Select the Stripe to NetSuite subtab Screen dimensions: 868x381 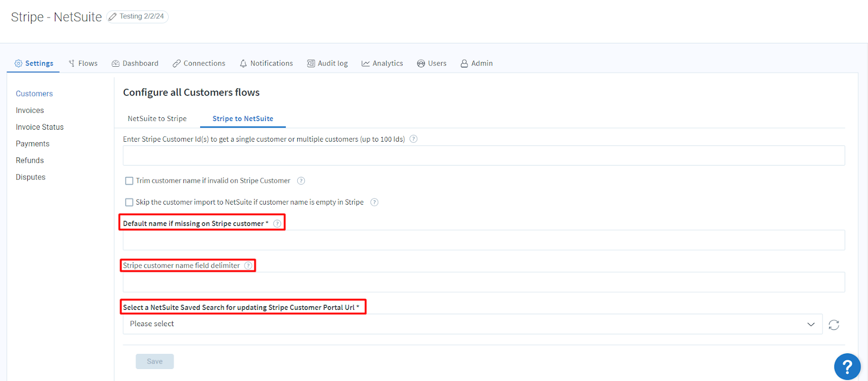pos(243,119)
